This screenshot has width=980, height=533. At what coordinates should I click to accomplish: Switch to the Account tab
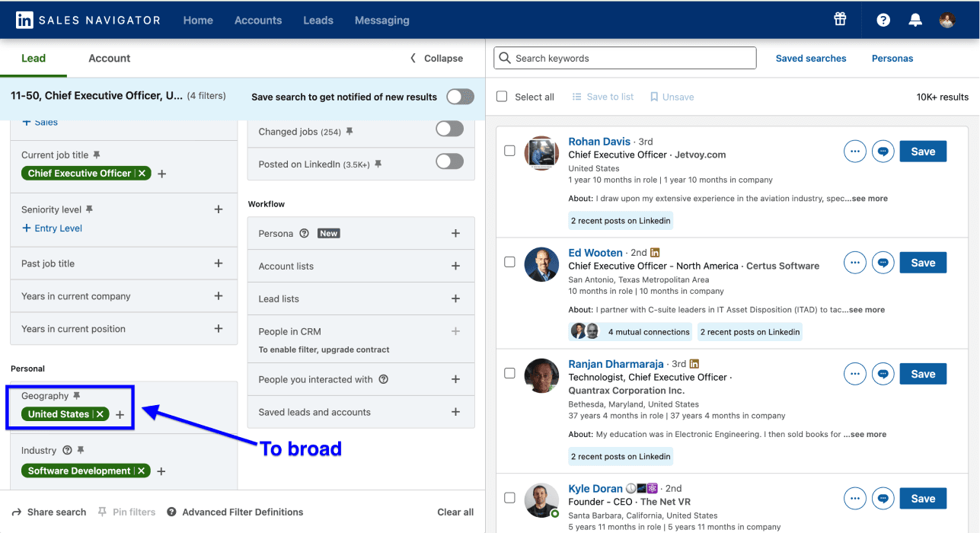point(109,58)
